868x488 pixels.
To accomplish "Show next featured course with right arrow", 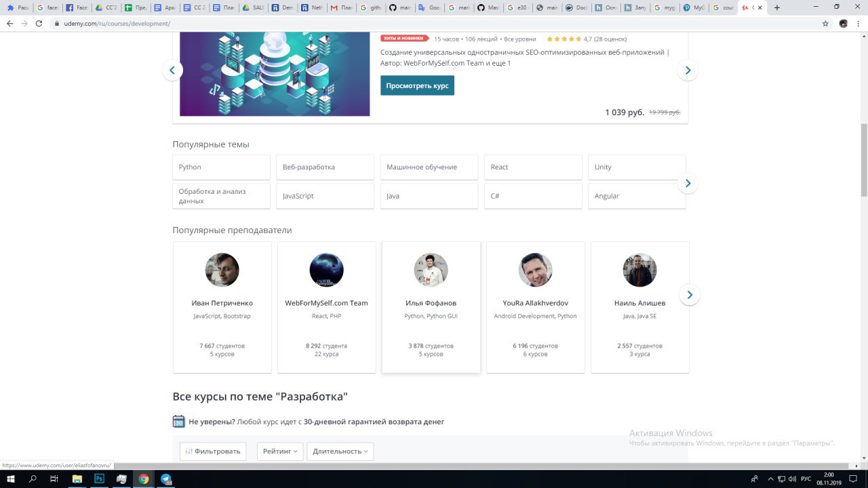I will pyautogui.click(x=688, y=70).
